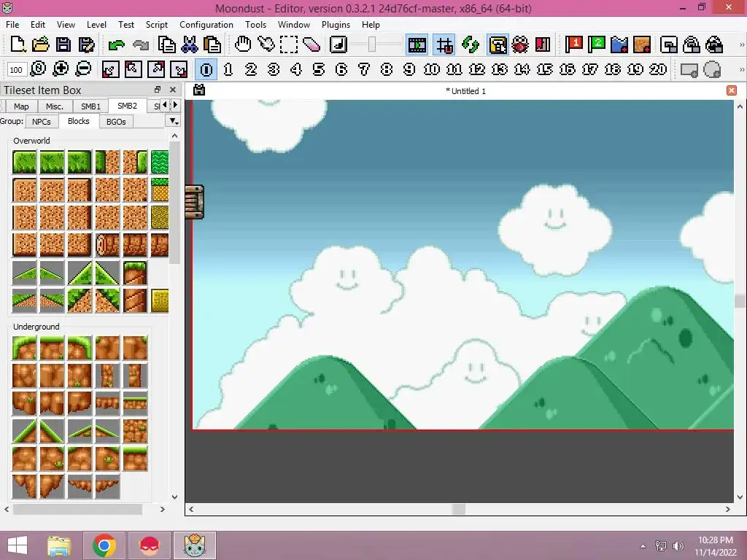The image size is (747, 560).
Task: Open the Plugins menu
Action: tap(336, 24)
